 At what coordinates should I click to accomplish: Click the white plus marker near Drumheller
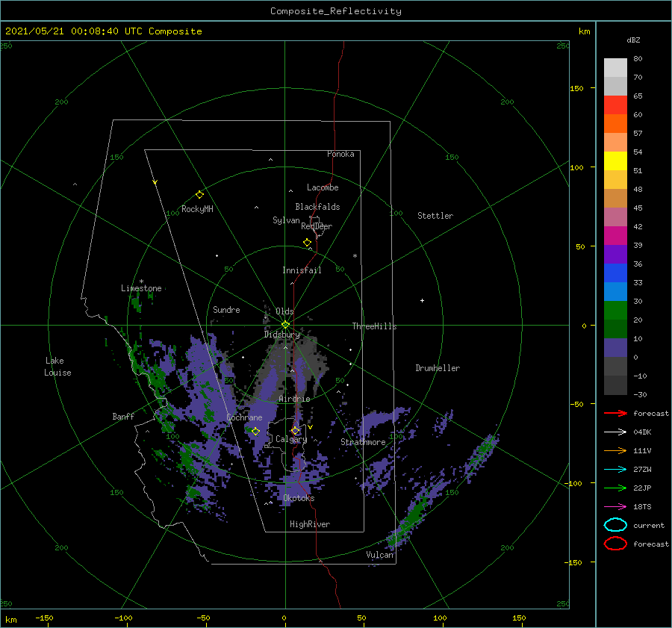tap(422, 300)
